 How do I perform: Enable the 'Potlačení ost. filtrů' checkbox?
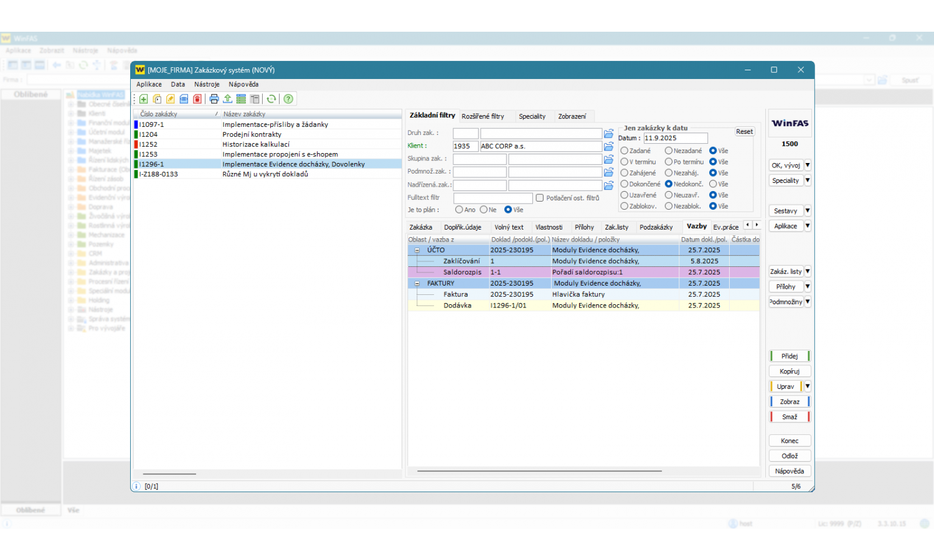point(540,198)
